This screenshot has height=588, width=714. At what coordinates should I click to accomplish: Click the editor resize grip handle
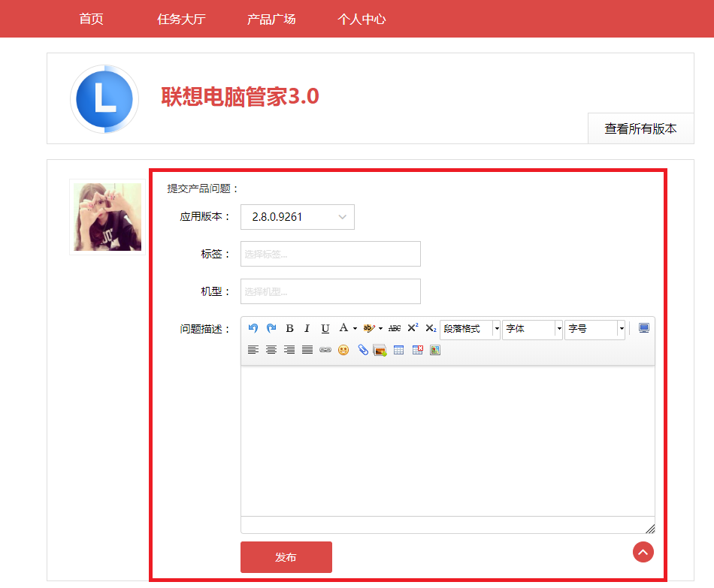click(x=650, y=529)
